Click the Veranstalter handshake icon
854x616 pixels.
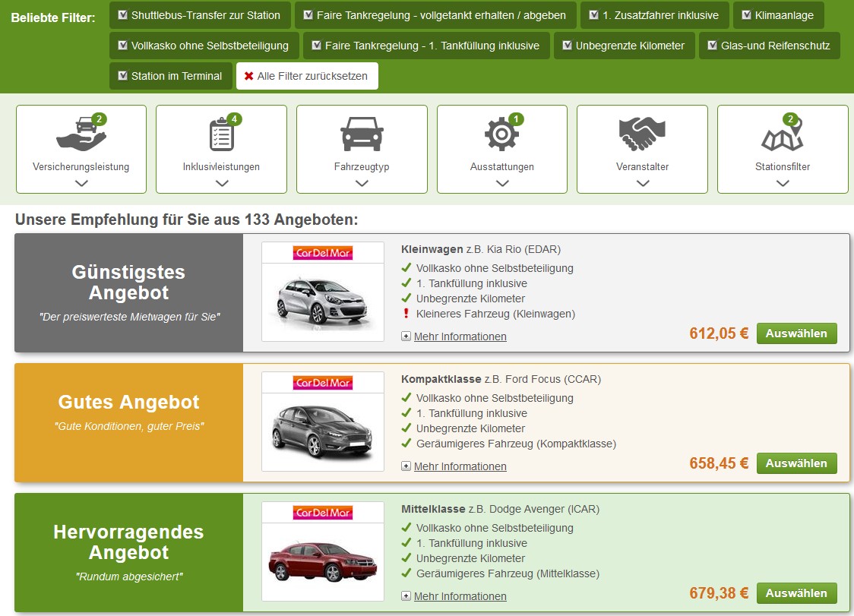point(642,135)
